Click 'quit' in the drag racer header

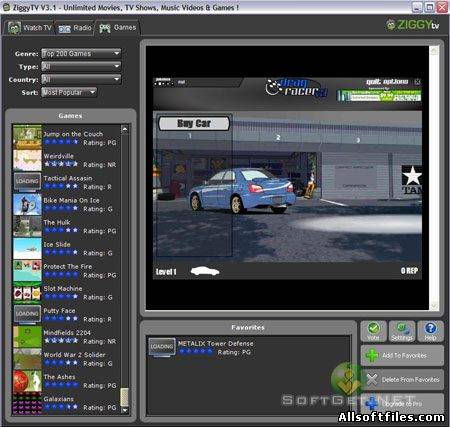coord(373,82)
